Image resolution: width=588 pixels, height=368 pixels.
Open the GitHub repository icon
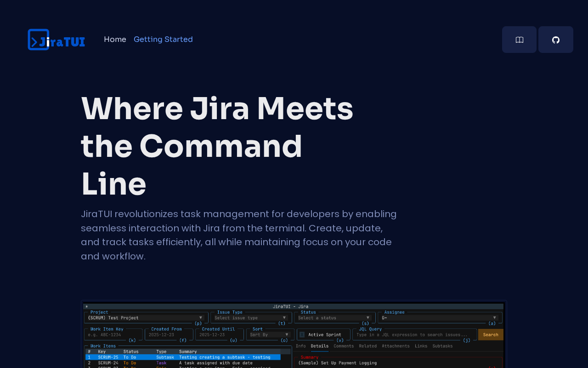pos(555,39)
